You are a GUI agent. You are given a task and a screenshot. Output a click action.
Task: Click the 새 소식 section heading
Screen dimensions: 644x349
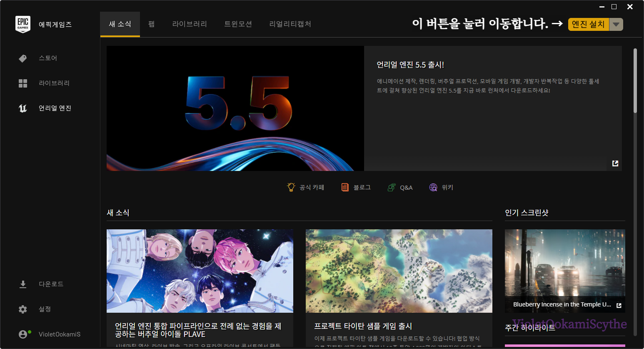pyautogui.click(x=118, y=213)
